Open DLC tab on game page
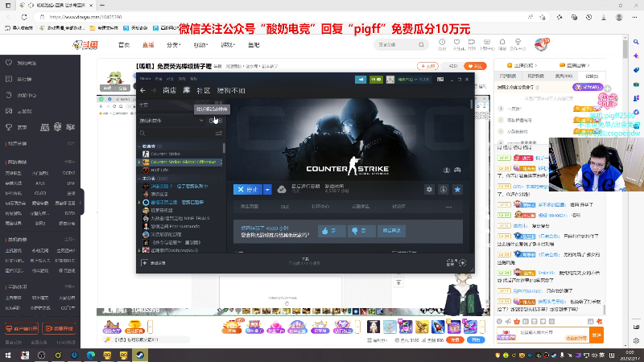 point(285,207)
